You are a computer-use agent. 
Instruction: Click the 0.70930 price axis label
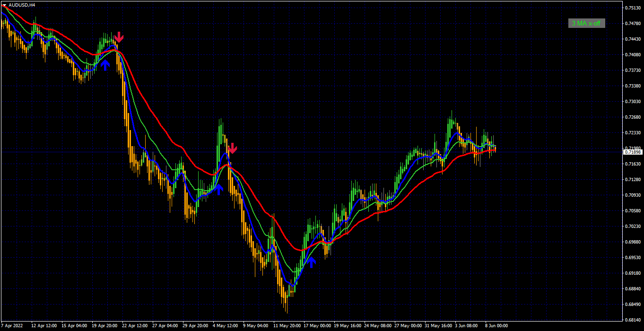click(x=633, y=195)
